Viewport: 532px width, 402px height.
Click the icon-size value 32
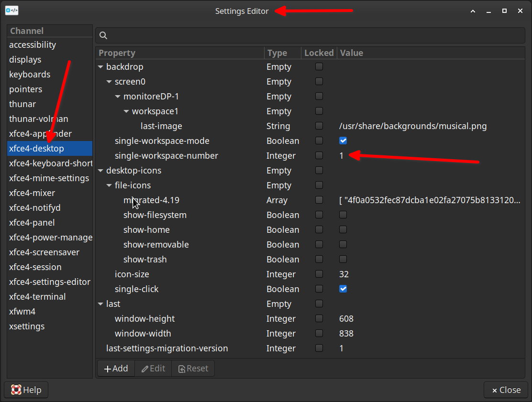coord(344,274)
